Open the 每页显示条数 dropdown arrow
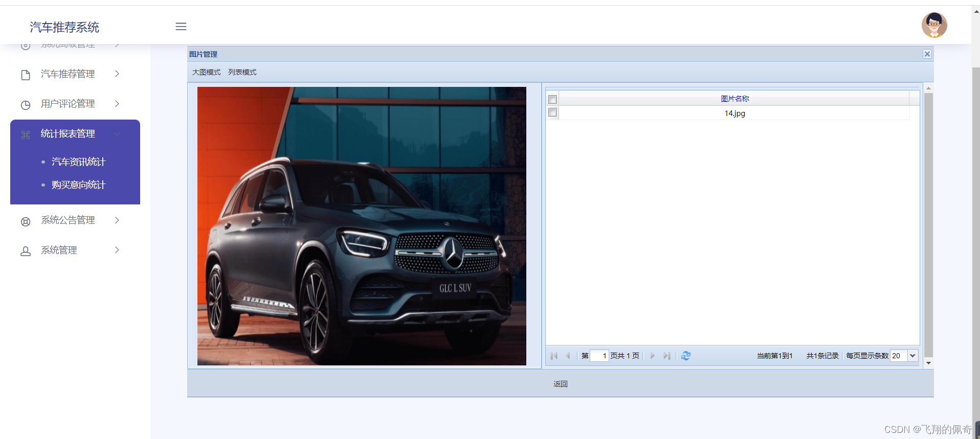This screenshot has width=980, height=439. 913,356
